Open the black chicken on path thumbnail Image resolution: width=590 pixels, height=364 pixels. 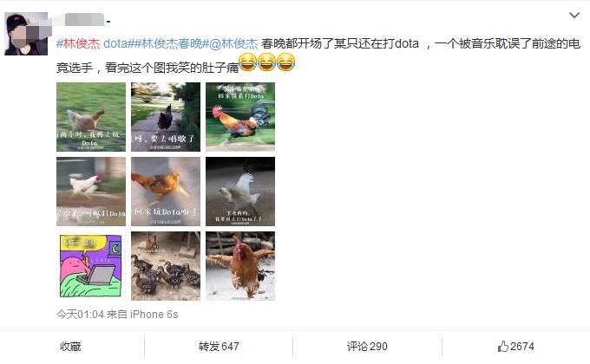pyautogui.click(x=166, y=117)
